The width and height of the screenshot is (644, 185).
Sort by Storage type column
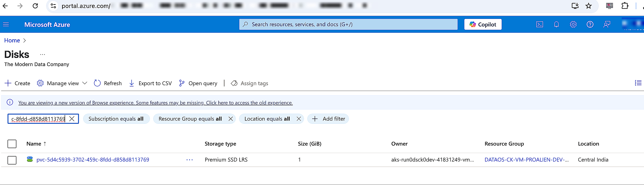(220, 144)
